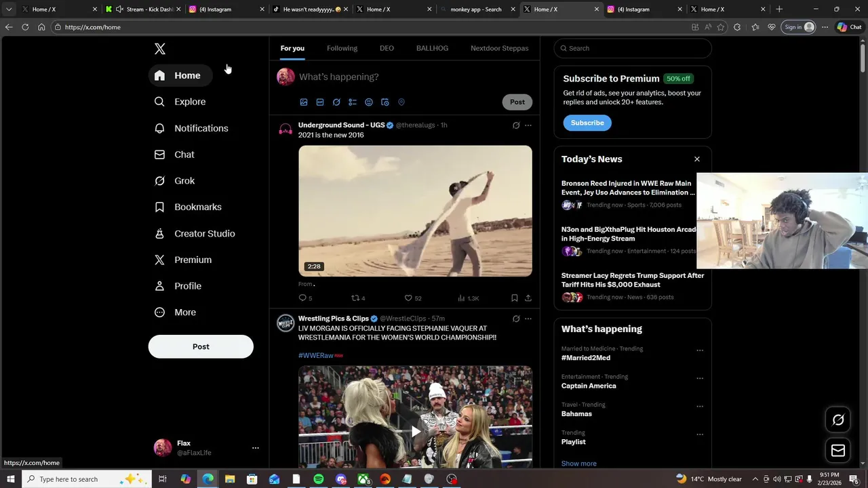The width and height of the screenshot is (868, 488).
Task: Open File Explorer from the taskbar
Action: [x=230, y=479]
